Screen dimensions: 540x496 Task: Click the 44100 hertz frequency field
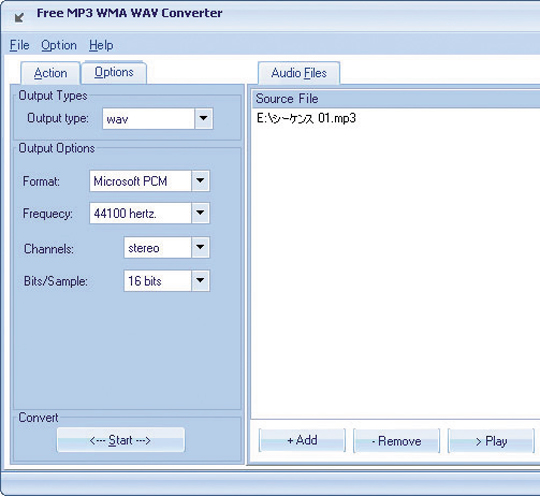140,213
